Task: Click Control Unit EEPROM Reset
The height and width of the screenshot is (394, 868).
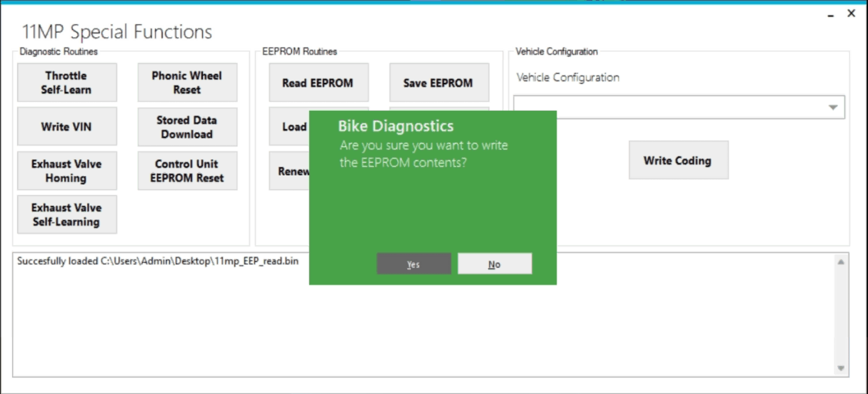Action: pyautogui.click(x=187, y=171)
